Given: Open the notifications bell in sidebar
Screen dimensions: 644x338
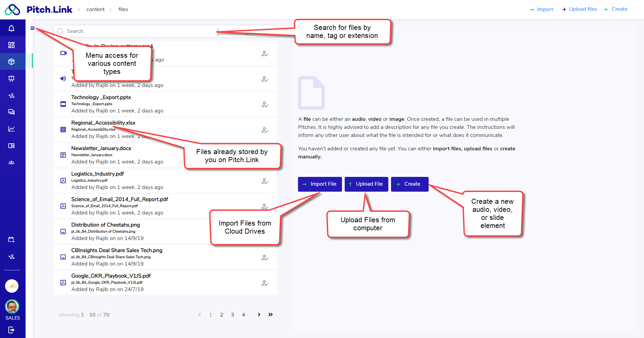Looking at the screenshot, I should tap(11, 28).
